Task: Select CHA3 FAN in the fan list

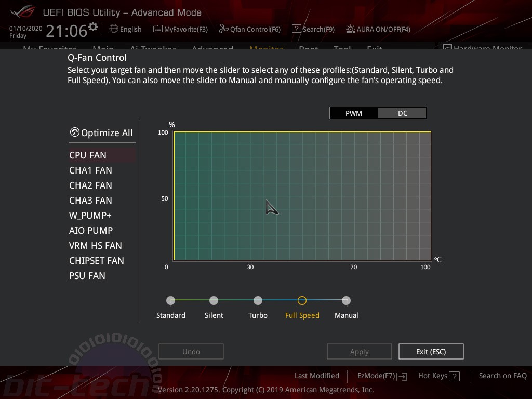Action: [x=90, y=201]
